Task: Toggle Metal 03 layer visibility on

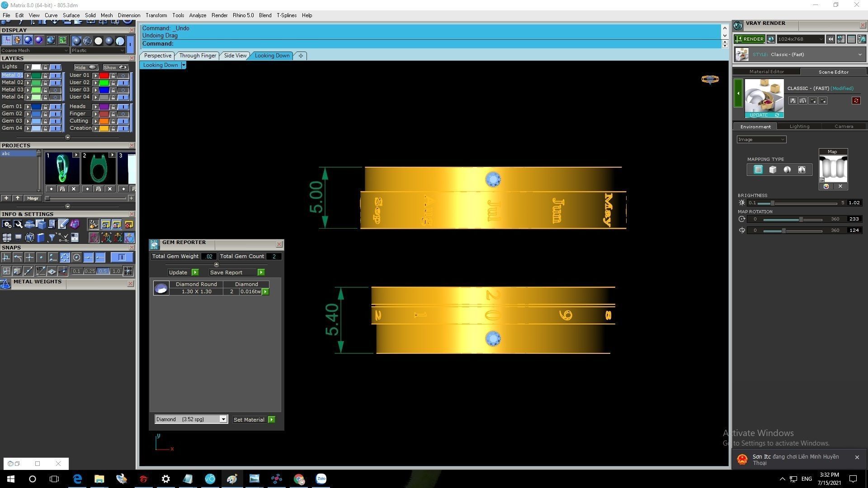Action: point(55,90)
